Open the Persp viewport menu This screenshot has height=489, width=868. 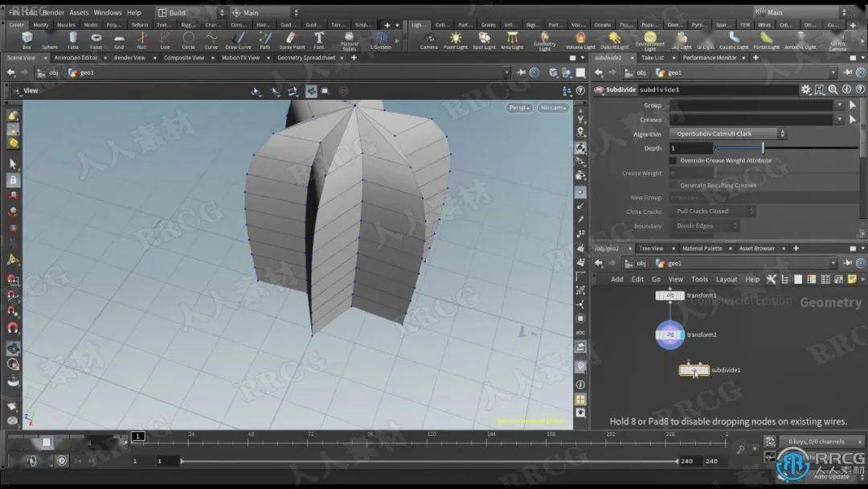coord(519,108)
